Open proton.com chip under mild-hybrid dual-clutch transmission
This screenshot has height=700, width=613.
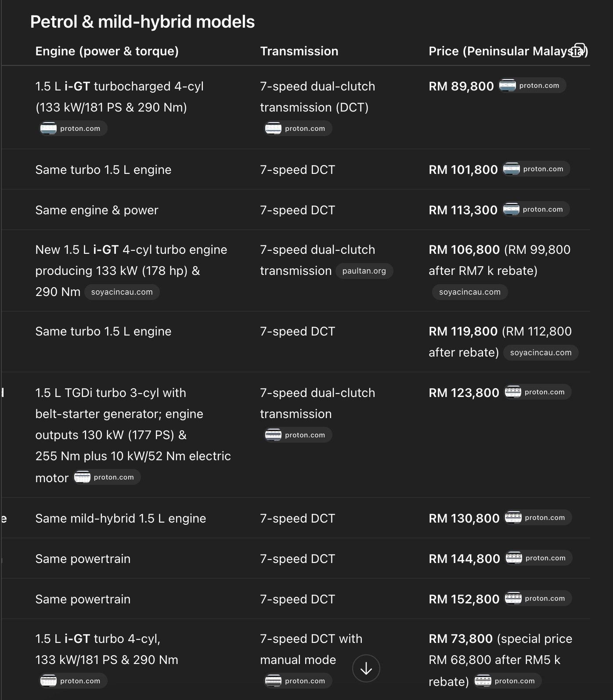point(298,435)
